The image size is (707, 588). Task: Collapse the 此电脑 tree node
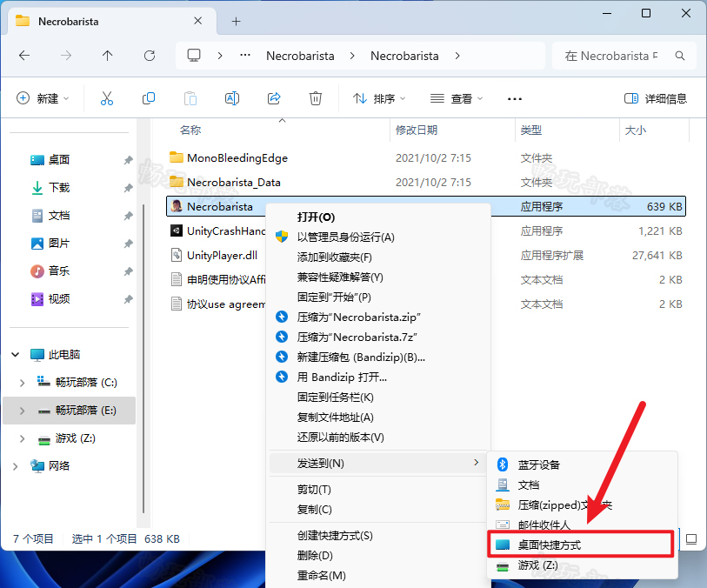(16, 354)
